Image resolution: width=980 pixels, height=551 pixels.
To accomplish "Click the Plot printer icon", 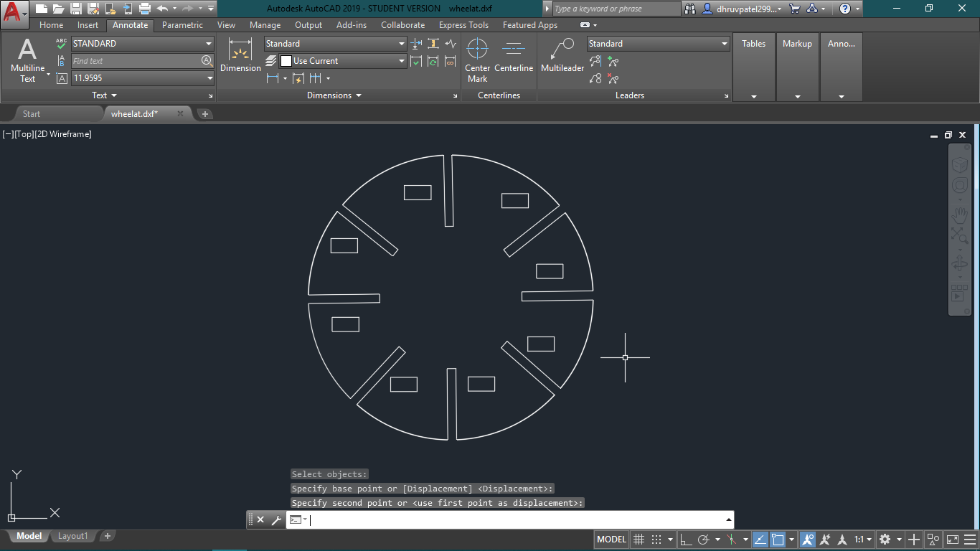I will click(145, 9).
